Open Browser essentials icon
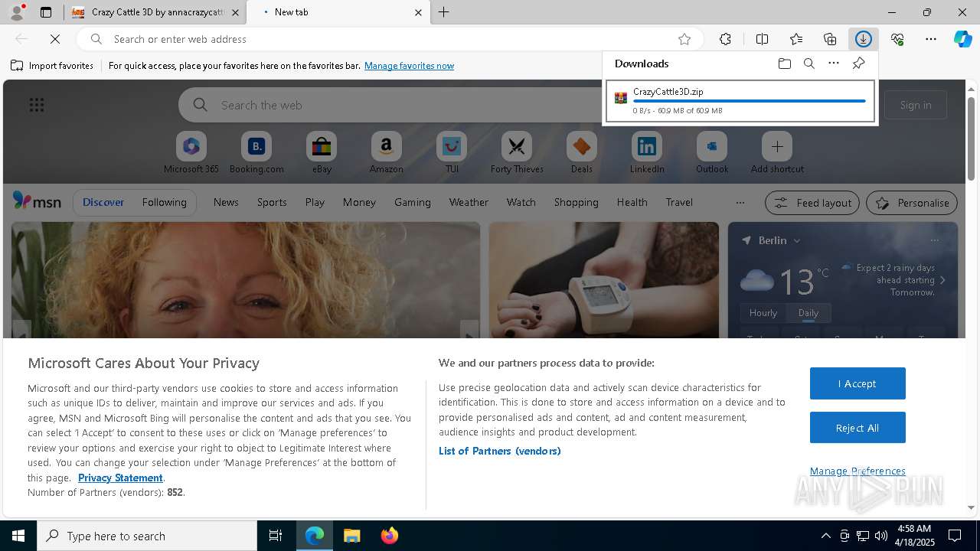This screenshot has width=980, height=551. pos(897,39)
